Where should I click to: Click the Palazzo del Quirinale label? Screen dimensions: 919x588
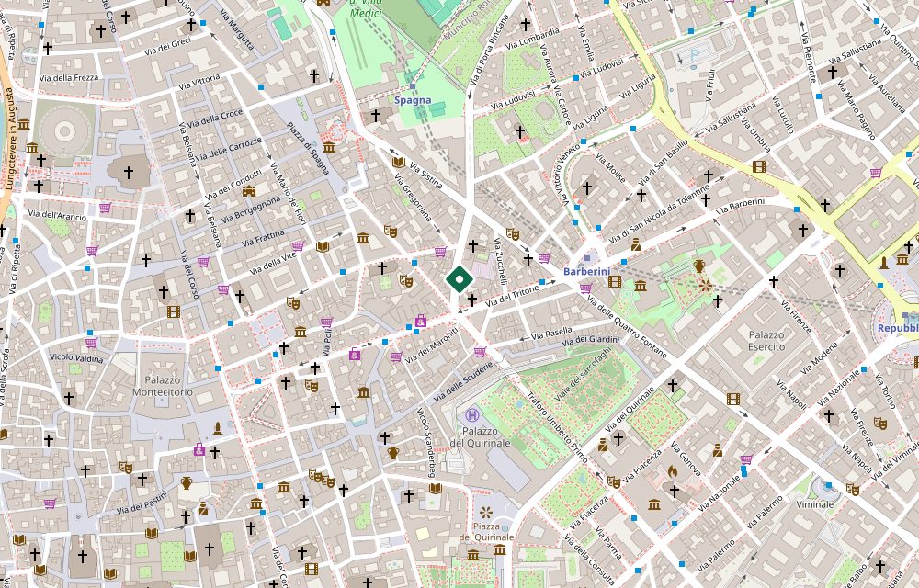[x=480, y=437]
